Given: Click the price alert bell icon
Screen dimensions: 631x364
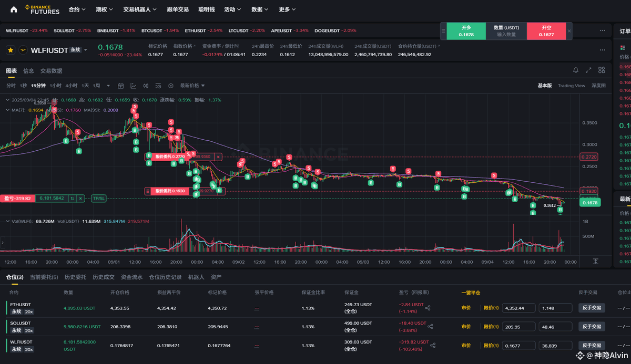Looking at the screenshot, I should [576, 70].
